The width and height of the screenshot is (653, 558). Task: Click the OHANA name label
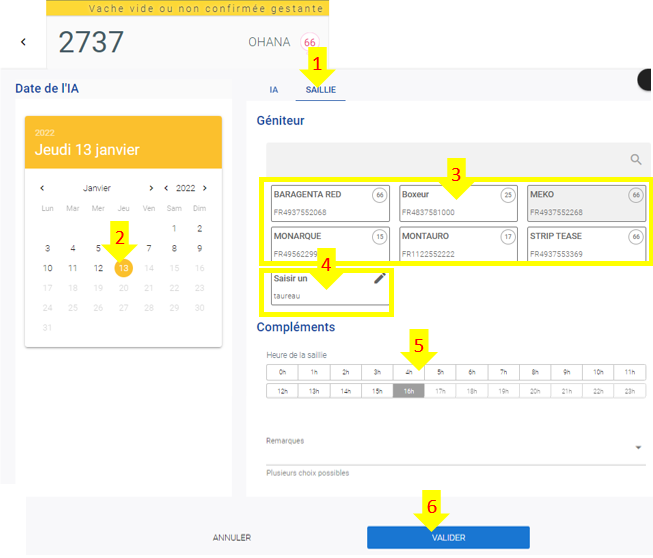click(x=269, y=42)
